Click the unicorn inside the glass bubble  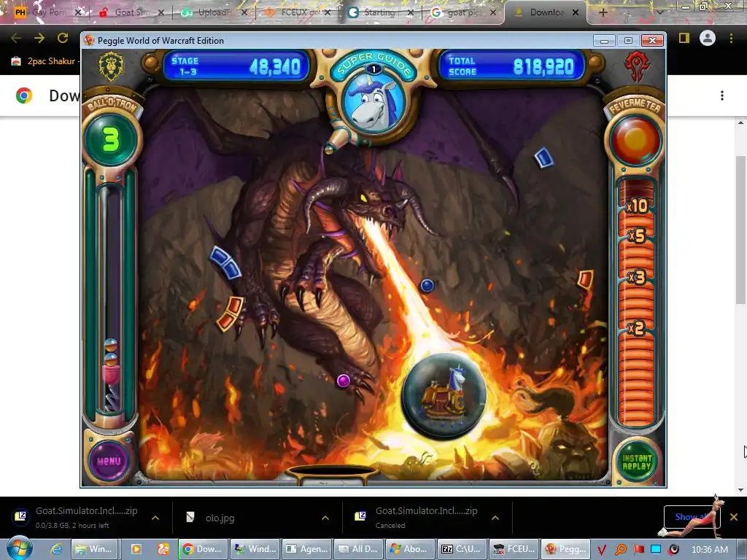[444, 394]
